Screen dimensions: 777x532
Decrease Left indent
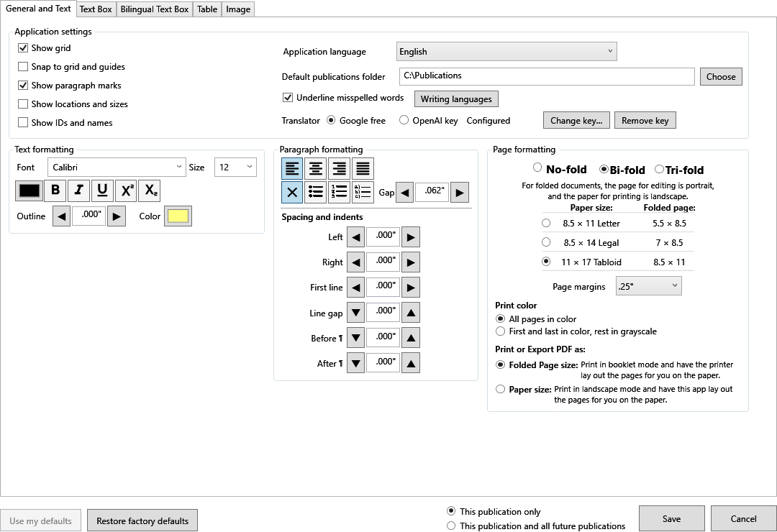356,237
